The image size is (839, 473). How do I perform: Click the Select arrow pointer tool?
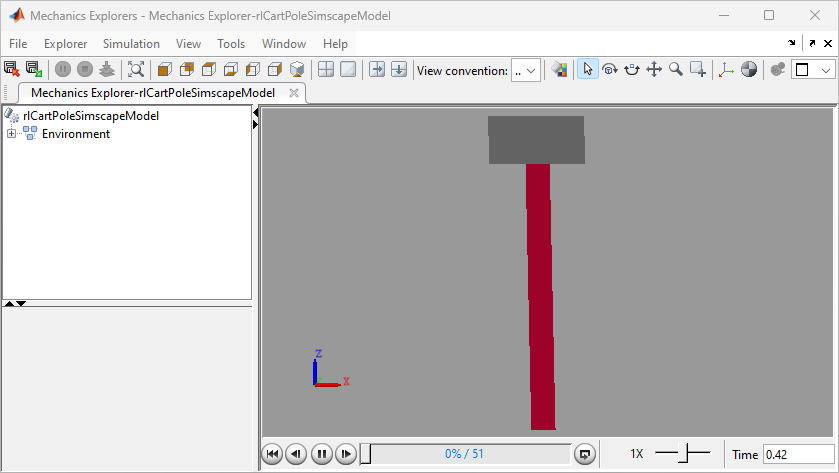coord(588,69)
